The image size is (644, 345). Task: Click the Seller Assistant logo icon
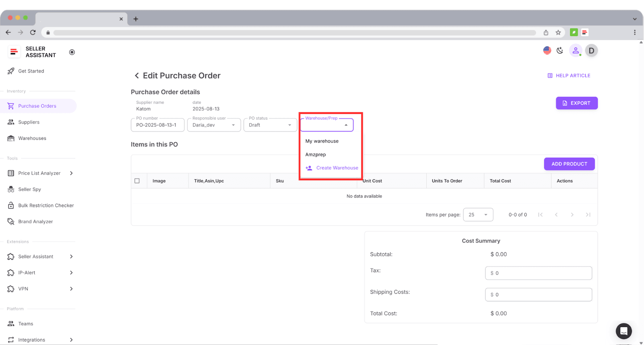pos(14,52)
